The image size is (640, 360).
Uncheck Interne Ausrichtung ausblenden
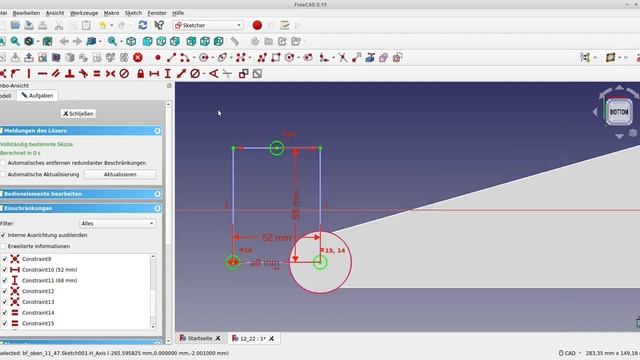(x=3, y=235)
